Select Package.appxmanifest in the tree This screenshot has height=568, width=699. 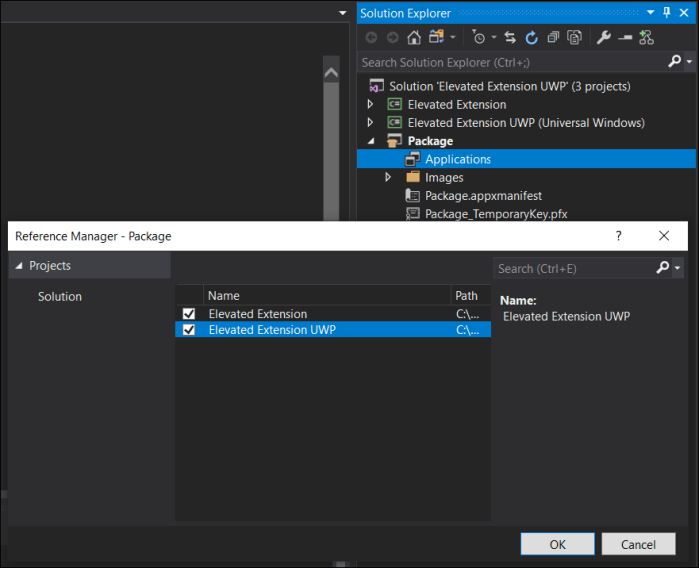pos(482,195)
